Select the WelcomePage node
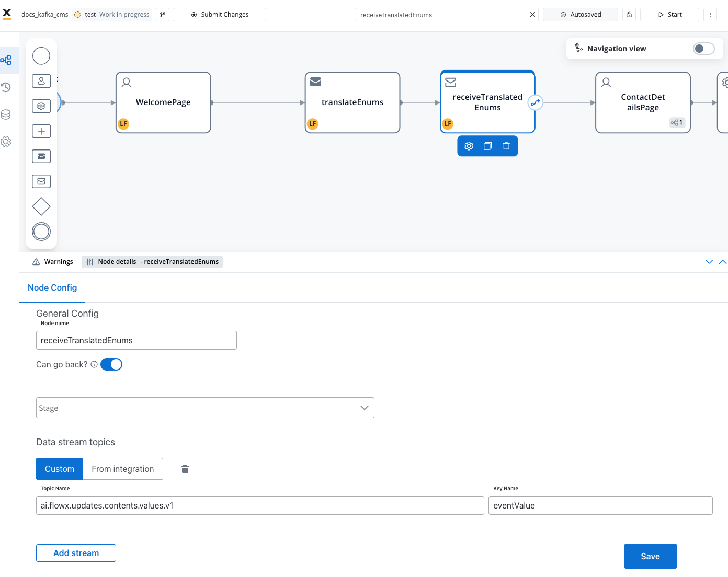 pyautogui.click(x=163, y=102)
